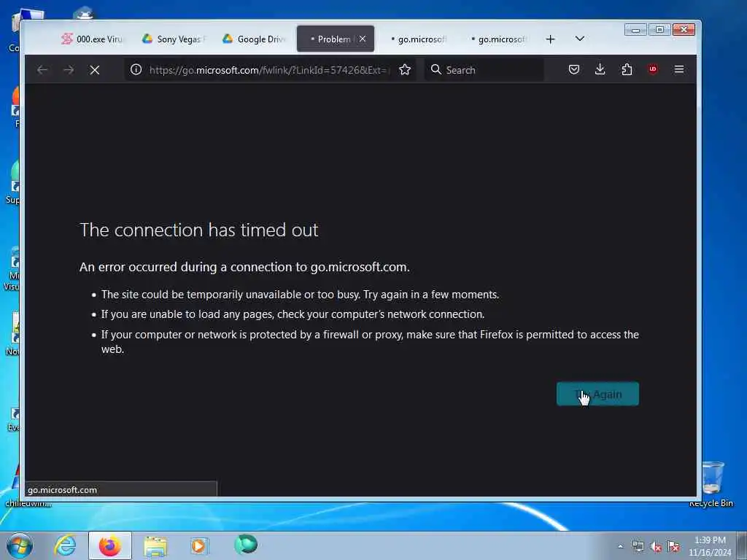Click the Try Again button
This screenshot has height=560, width=747.
tap(597, 394)
